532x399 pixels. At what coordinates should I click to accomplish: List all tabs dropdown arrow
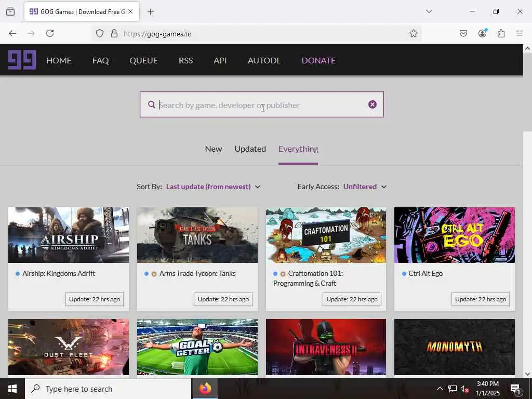(429, 11)
